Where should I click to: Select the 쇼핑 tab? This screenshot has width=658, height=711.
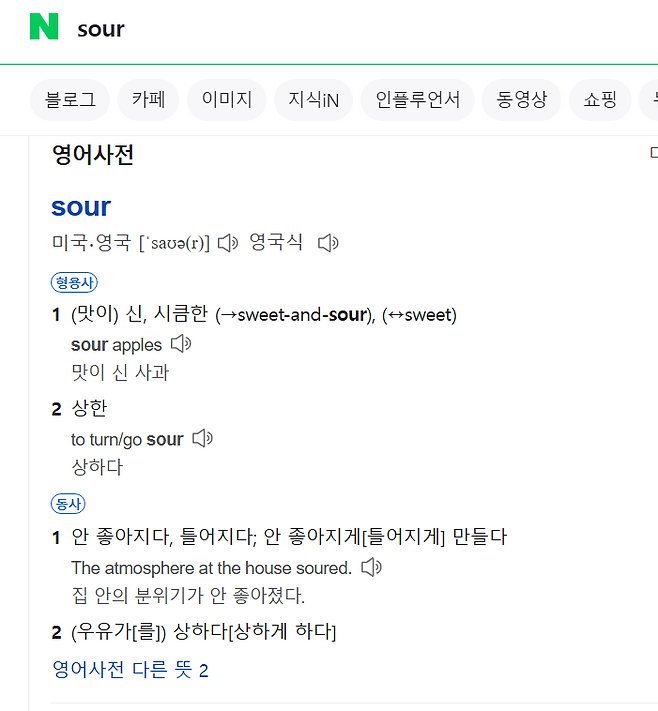click(600, 100)
